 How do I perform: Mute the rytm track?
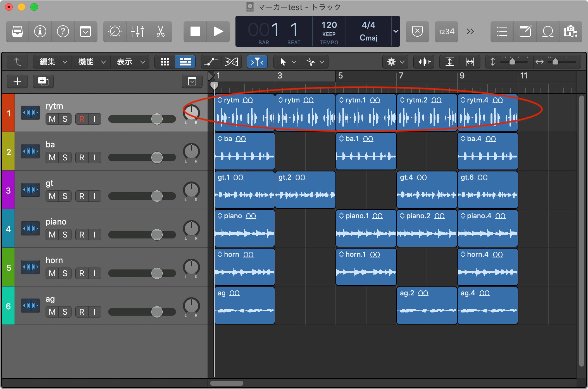(52, 119)
